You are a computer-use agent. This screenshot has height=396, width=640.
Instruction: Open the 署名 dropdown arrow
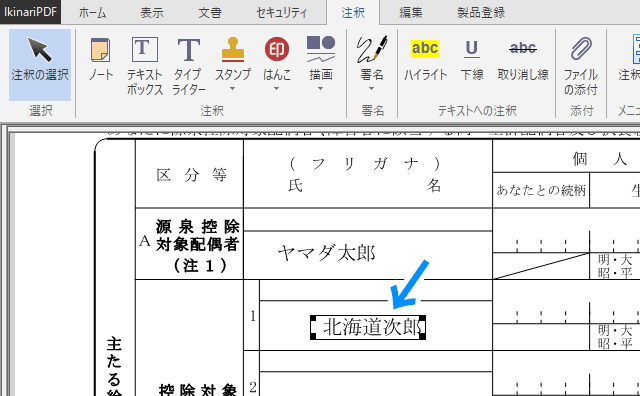tap(371, 89)
